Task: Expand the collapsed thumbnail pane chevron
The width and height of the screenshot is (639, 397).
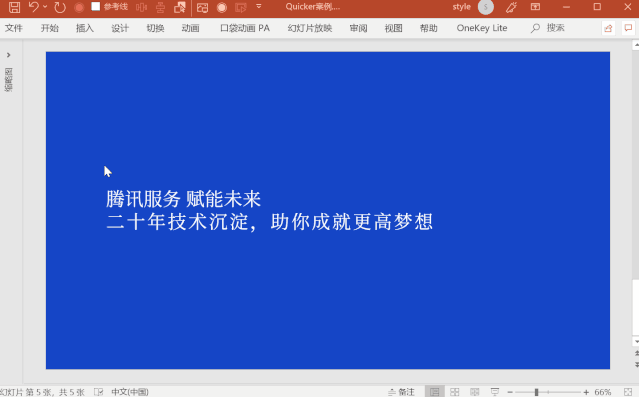Action: coord(9,55)
